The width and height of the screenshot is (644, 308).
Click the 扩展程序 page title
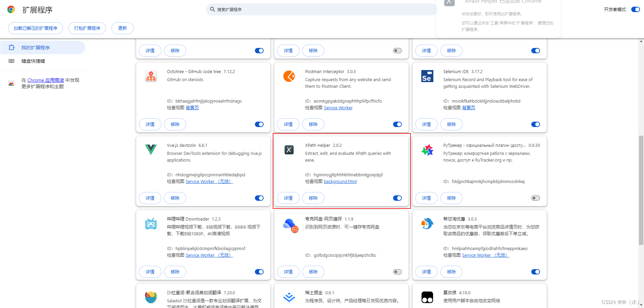click(x=38, y=10)
